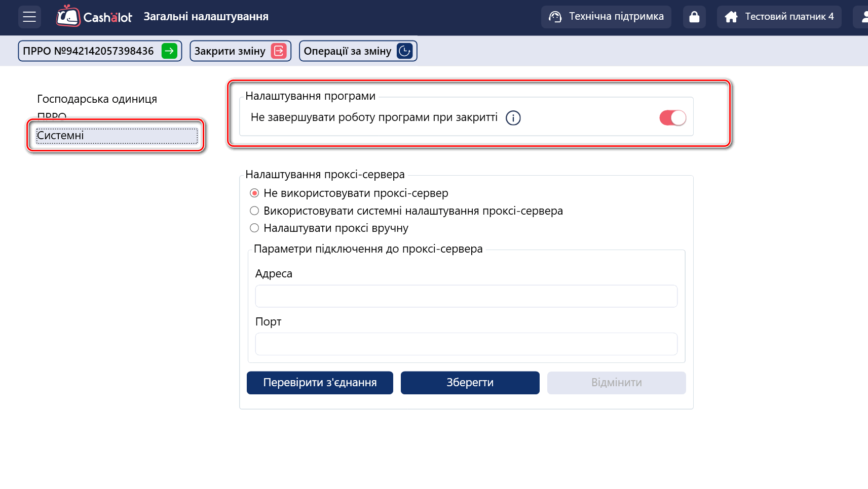The image size is (868, 489).
Task: Click the Порт input field
Action: tap(466, 344)
